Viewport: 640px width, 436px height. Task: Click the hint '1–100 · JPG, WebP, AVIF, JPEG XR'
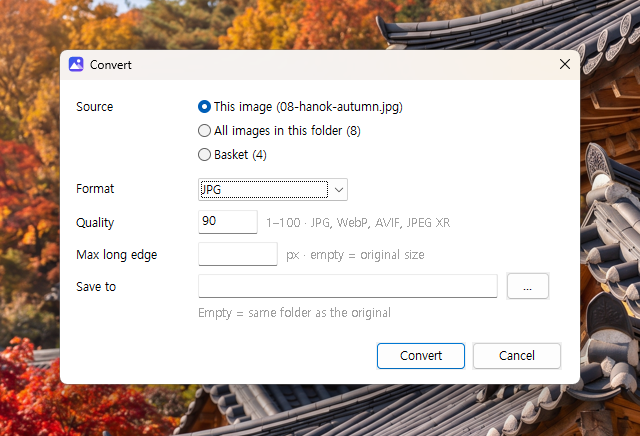(358, 222)
